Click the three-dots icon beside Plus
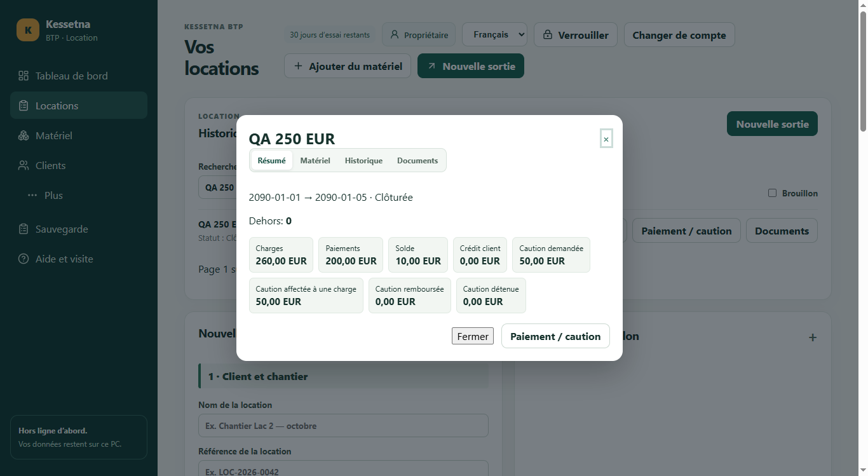This screenshot has width=868, height=476. pyautogui.click(x=32, y=195)
